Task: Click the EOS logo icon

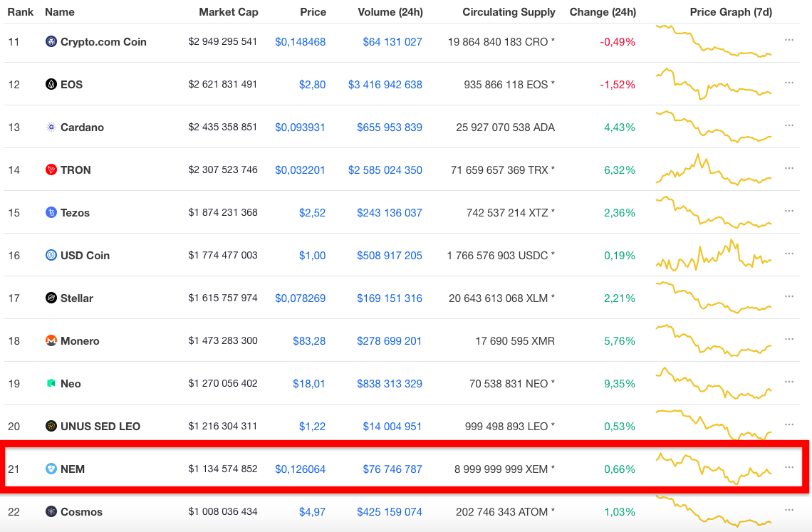Action: (51, 84)
